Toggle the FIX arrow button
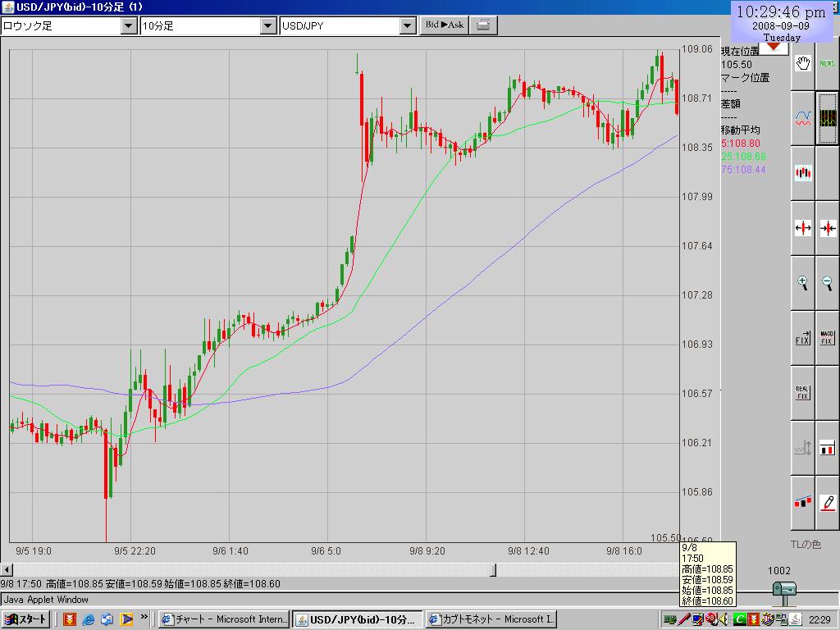This screenshot has width=840, height=630. pyautogui.click(x=803, y=338)
